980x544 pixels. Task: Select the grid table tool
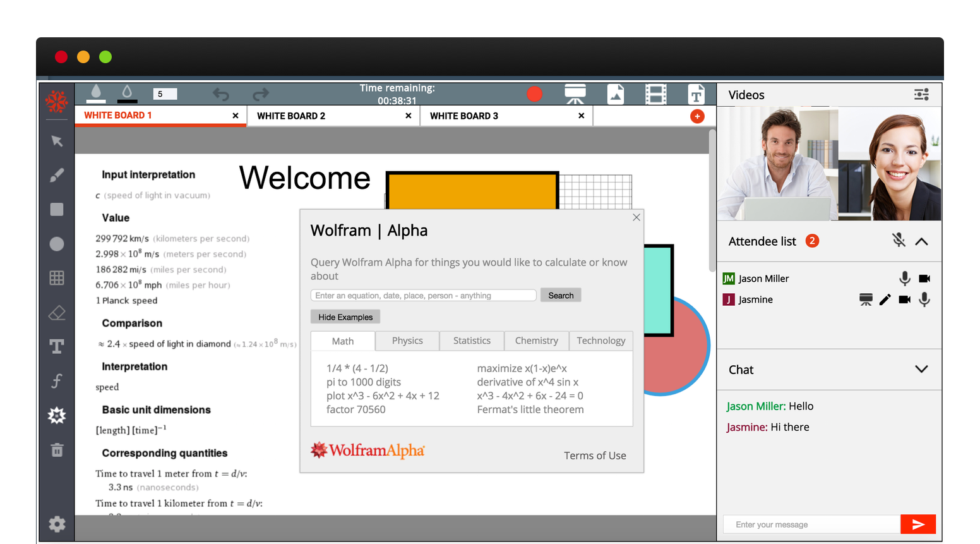pos(57,278)
